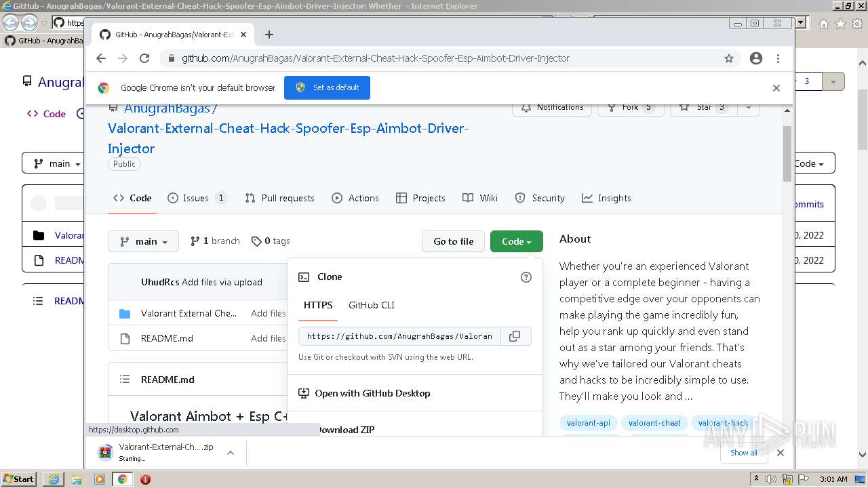This screenshot has height=488, width=868.
Task: Dismiss the default browser notification bar
Action: tap(776, 88)
